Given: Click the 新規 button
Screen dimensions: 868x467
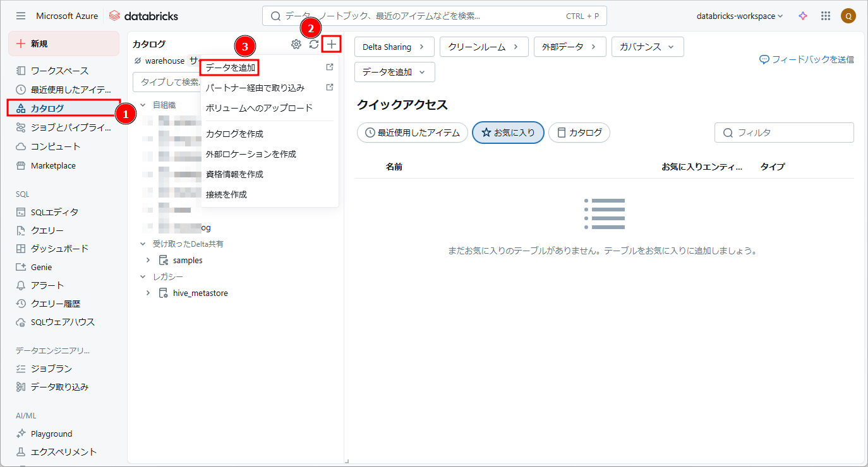Looking at the screenshot, I should [x=63, y=44].
